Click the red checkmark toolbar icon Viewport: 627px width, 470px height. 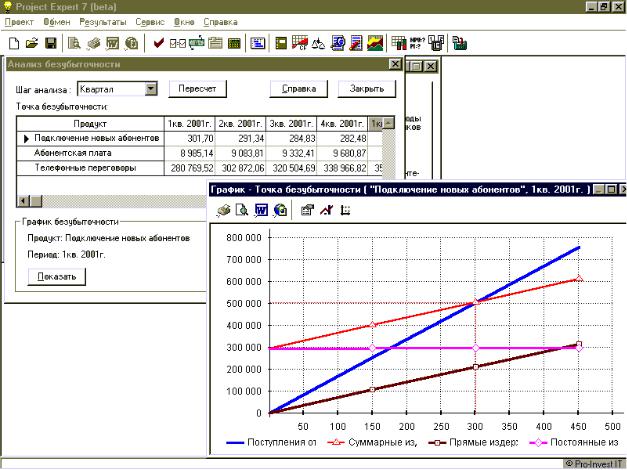[x=159, y=43]
